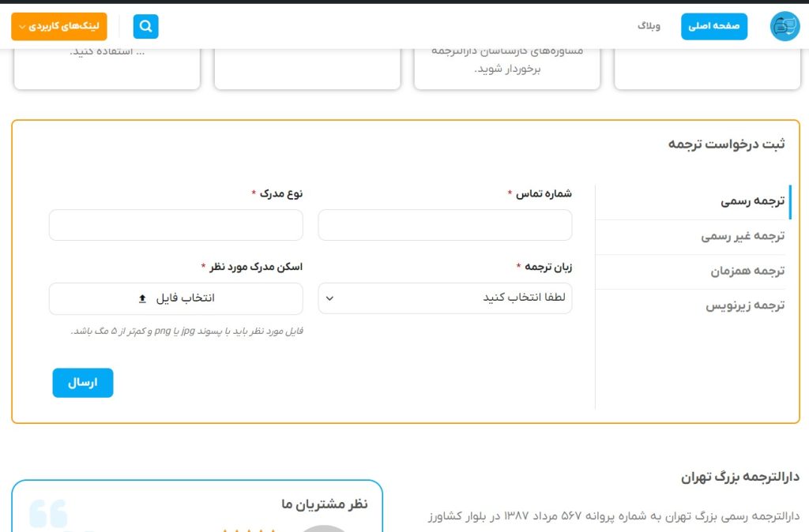This screenshot has height=532, width=809.
Task: Submit the form with ارسال button
Action: point(83,383)
